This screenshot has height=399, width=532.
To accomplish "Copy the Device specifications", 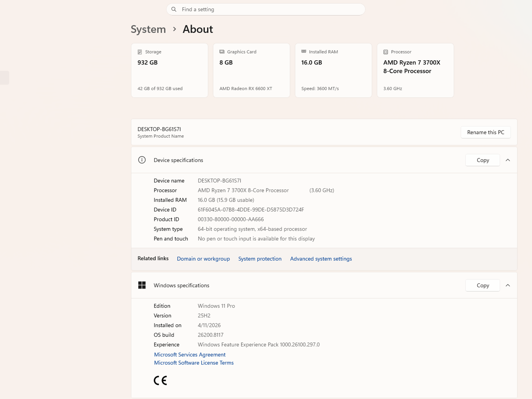I will tap(483, 160).
